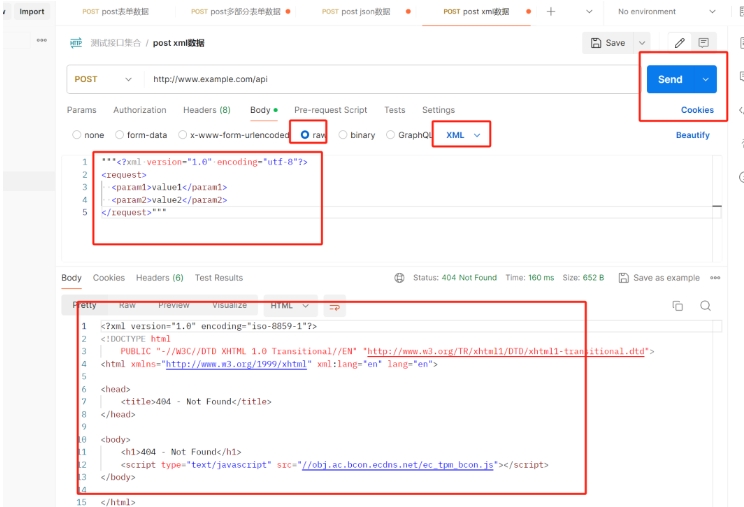Open the comments icon
The width and height of the screenshot is (744, 507).
coord(704,43)
